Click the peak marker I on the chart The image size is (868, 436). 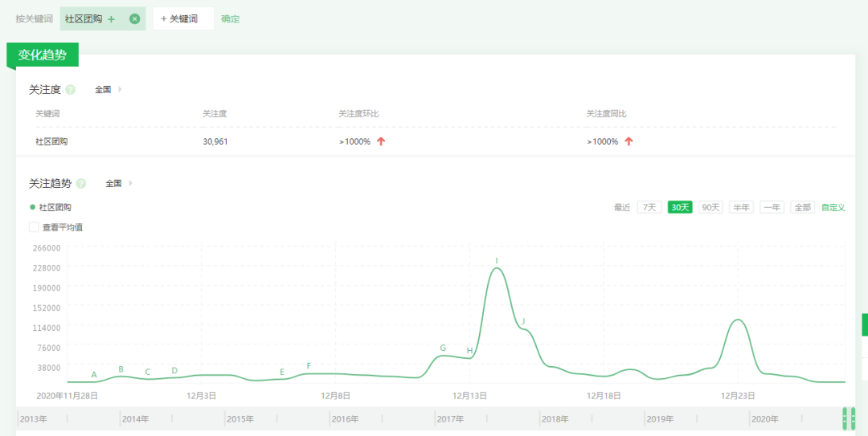[497, 261]
